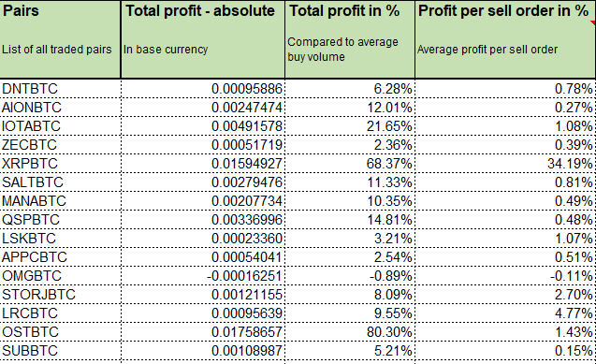Click the 0.78% per sell order cell
The image size is (596, 364).
tap(505, 89)
